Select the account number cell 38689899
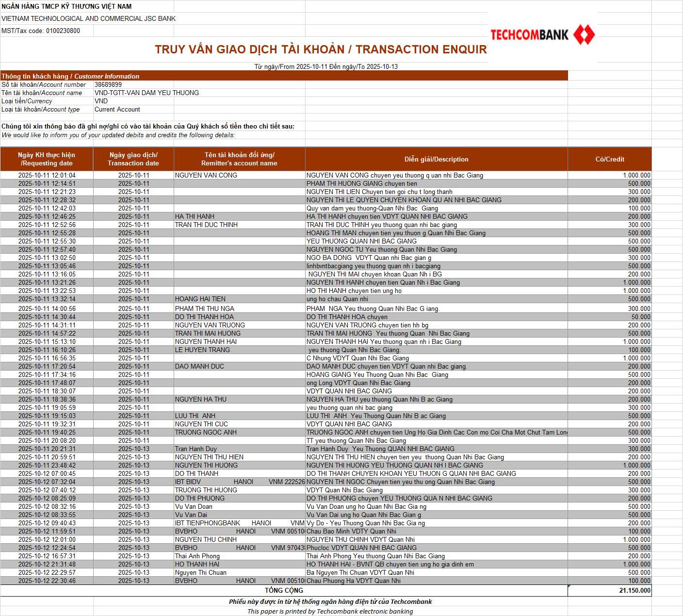 pos(108,84)
